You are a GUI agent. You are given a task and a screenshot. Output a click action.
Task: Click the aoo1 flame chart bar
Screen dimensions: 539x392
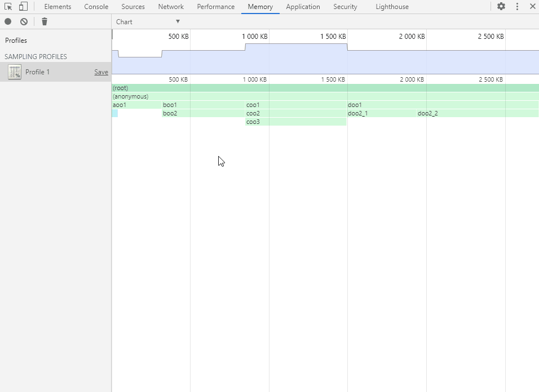point(137,105)
